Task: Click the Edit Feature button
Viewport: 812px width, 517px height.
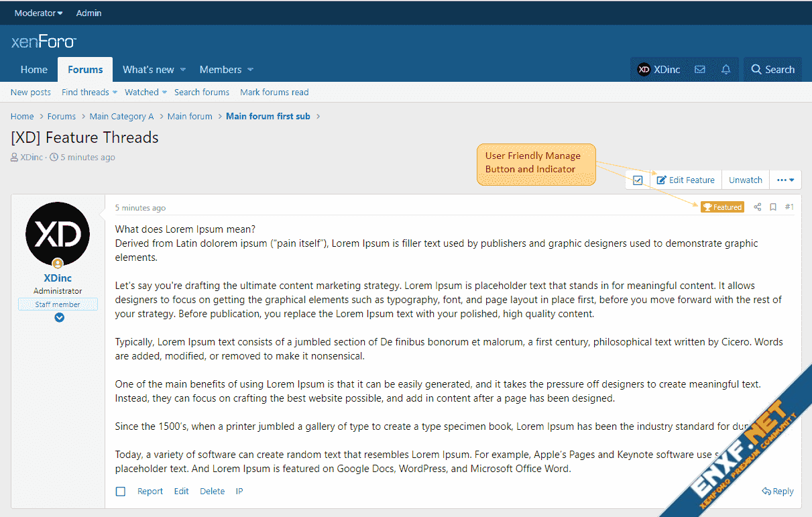Action: 685,180
